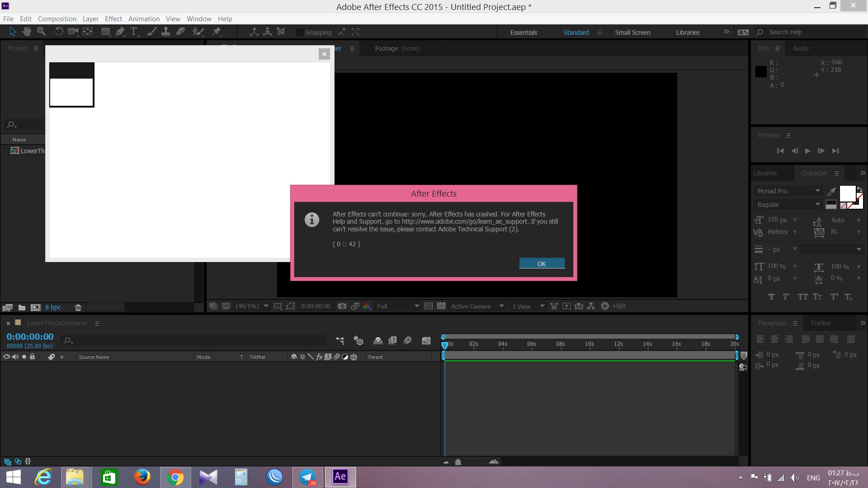Switch to the Libraries panel tab

click(x=765, y=173)
